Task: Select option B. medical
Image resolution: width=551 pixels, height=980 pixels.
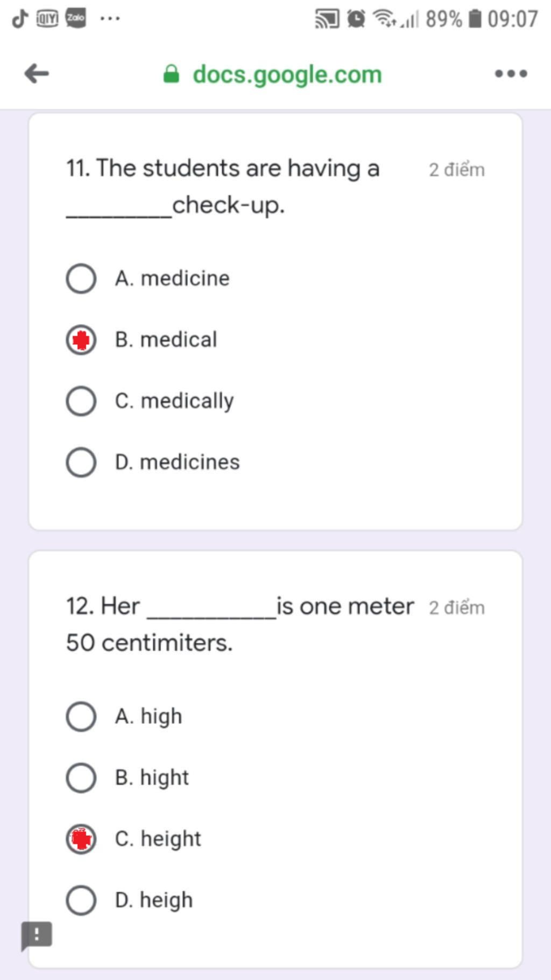Action: tap(142, 340)
